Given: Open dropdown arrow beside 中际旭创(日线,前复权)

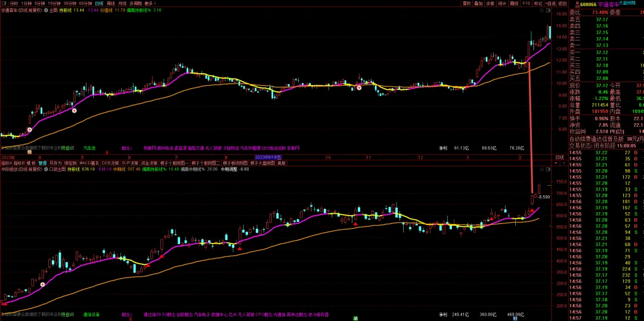Looking at the screenshot, I should [x=45, y=169].
